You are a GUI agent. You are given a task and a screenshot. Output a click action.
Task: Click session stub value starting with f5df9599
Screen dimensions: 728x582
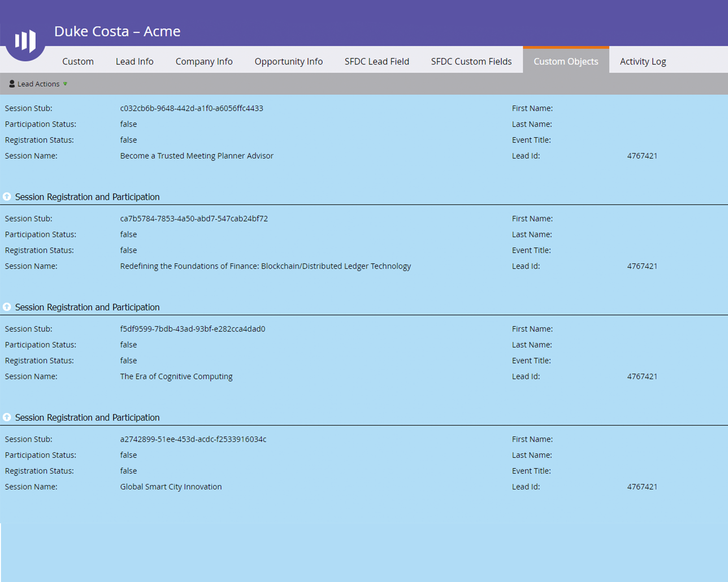click(x=193, y=329)
